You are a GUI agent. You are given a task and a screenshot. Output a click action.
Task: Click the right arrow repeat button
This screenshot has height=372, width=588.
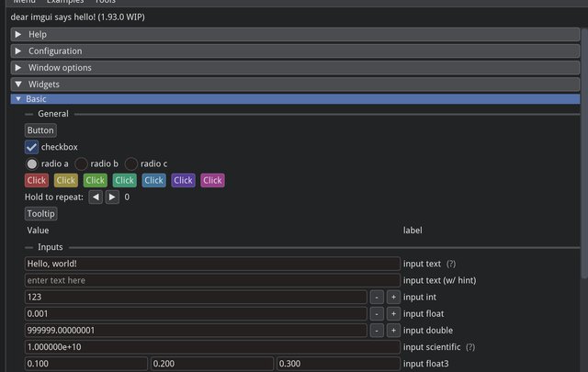112,197
